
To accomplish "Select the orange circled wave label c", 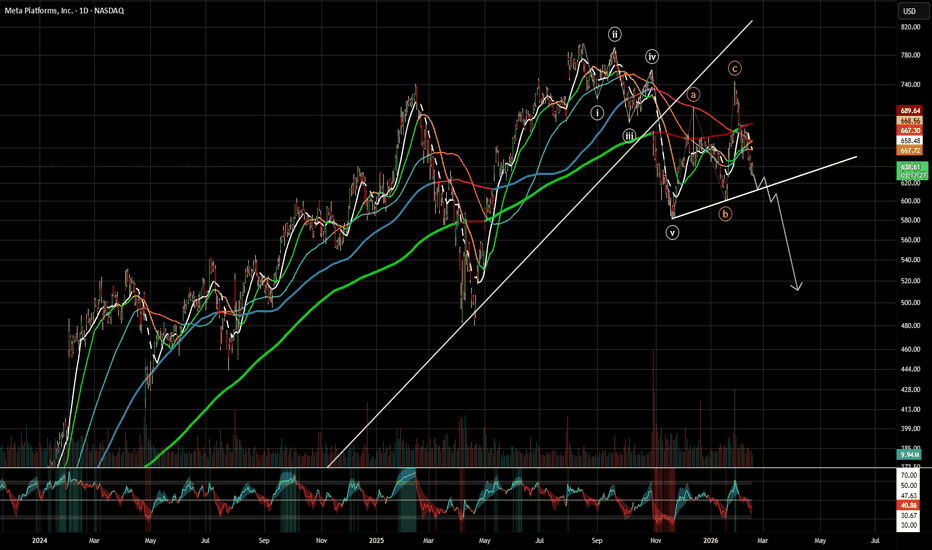I will pyautogui.click(x=735, y=69).
